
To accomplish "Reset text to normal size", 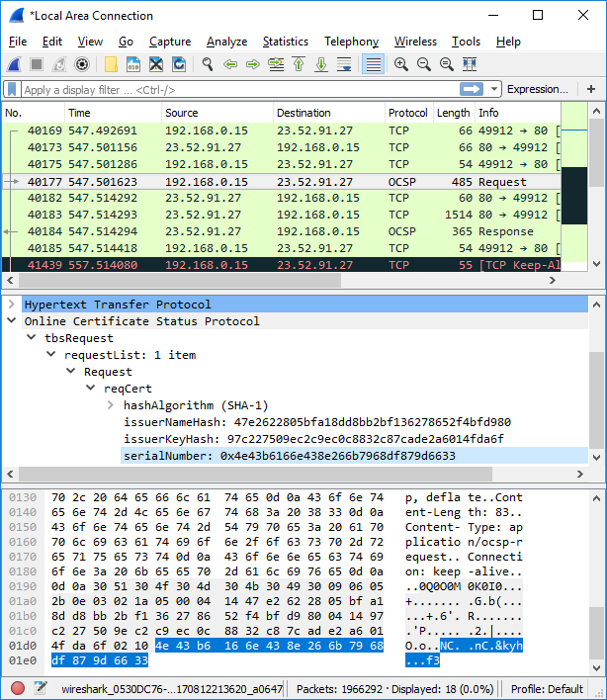I will click(x=446, y=64).
